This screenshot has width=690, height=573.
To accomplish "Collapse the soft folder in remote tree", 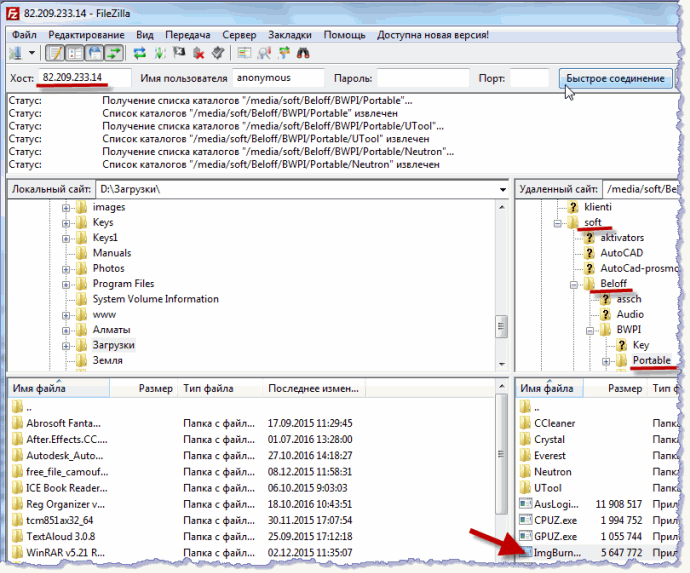I will pos(558,224).
